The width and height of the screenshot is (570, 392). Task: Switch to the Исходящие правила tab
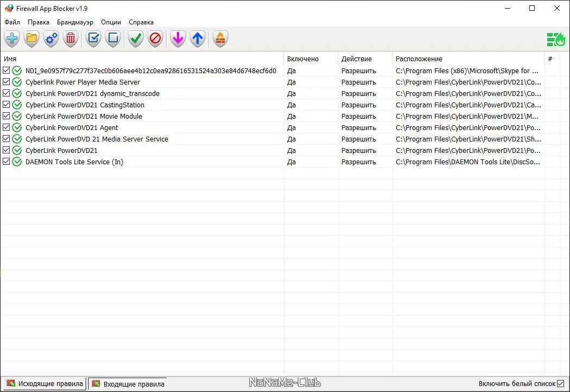45,384
